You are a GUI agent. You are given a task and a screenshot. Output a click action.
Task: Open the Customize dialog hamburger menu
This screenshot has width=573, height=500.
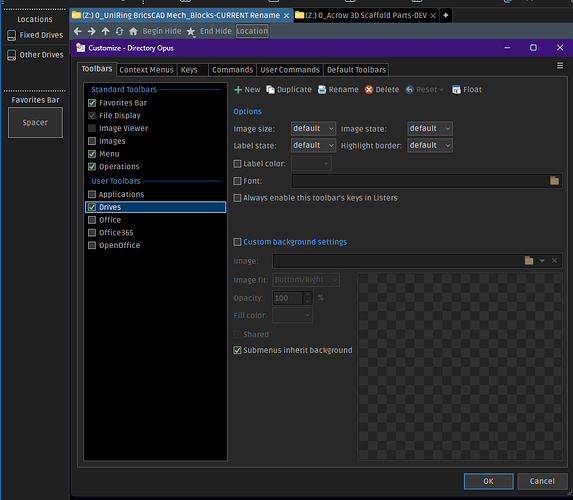click(x=560, y=65)
